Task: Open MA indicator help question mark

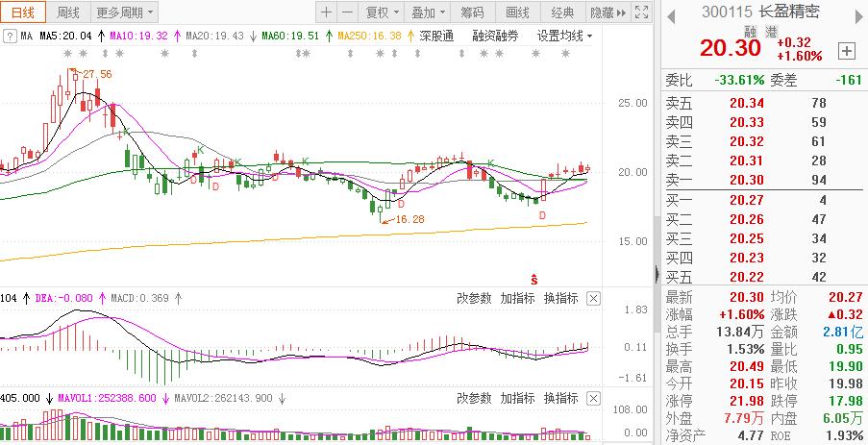Action: point(9,37)
